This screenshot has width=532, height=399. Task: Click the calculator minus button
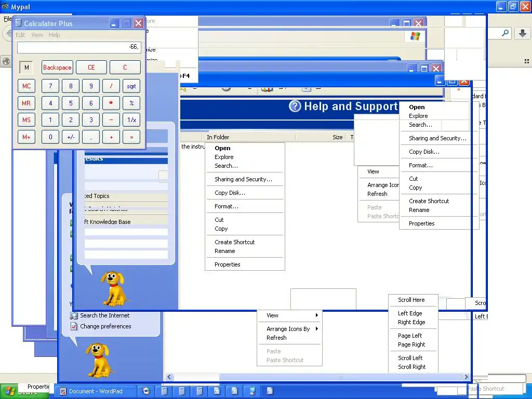point(111,120)
